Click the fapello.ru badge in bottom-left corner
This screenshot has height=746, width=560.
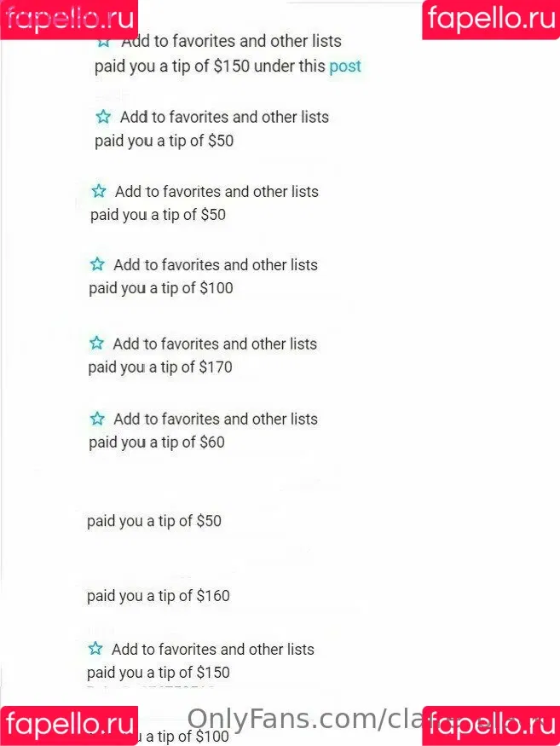tap(69, 726)
